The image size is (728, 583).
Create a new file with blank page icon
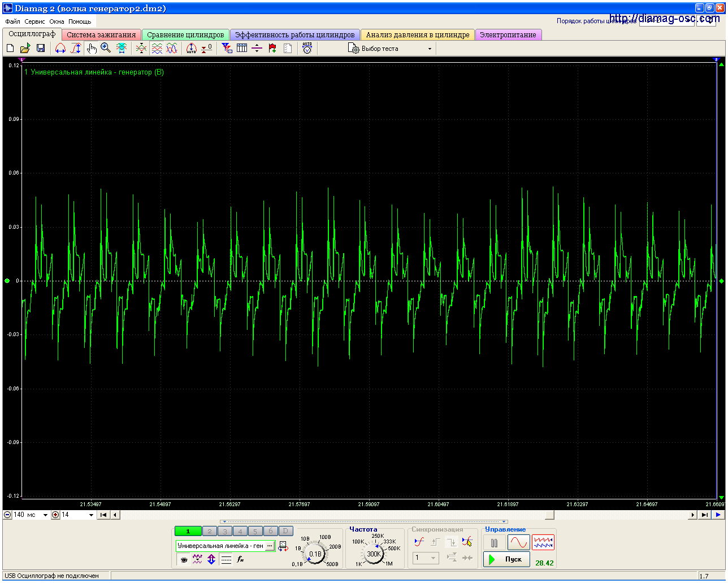10,49
